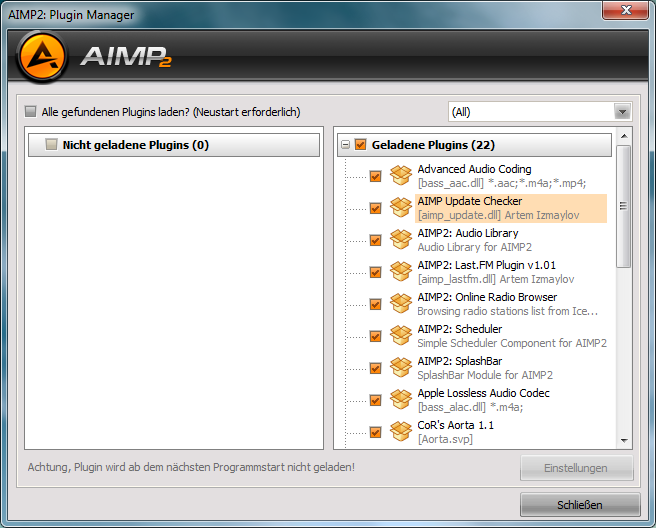The image size is (656, 528).
Task: Disable the Last.FM Plugin checkbox
Action: point(375,272)
